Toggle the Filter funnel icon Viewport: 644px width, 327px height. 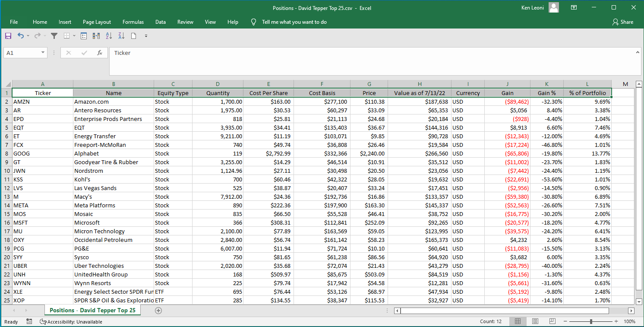[54, 36]
